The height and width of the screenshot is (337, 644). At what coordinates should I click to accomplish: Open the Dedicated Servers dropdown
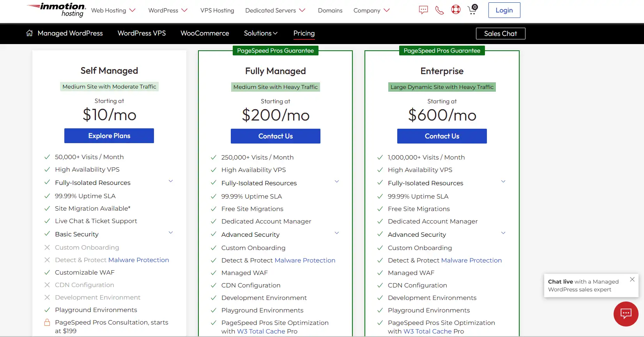point(275,11)
